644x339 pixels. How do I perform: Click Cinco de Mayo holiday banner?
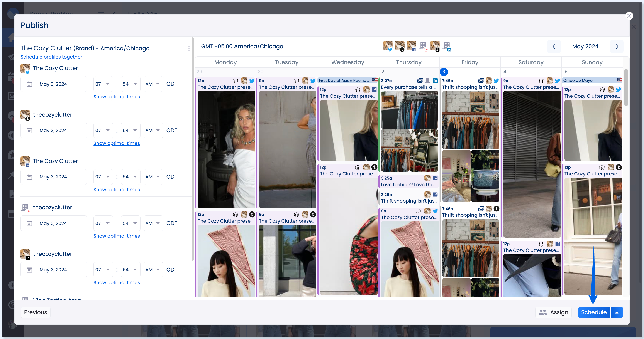click(592, 80)
